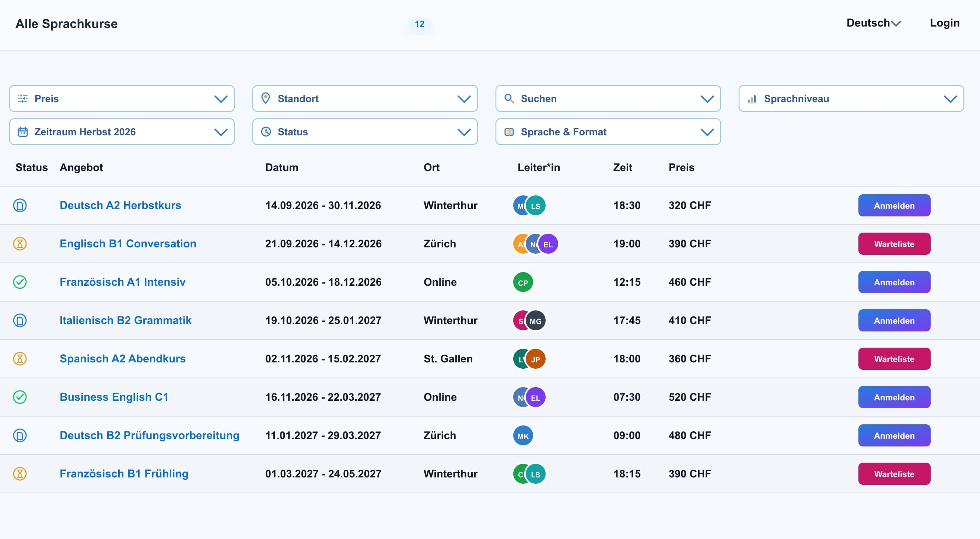The image size is (980, 539).
Task: Click the MK instructor avatar
Action: pyautogui.click(x=523, y=436)
